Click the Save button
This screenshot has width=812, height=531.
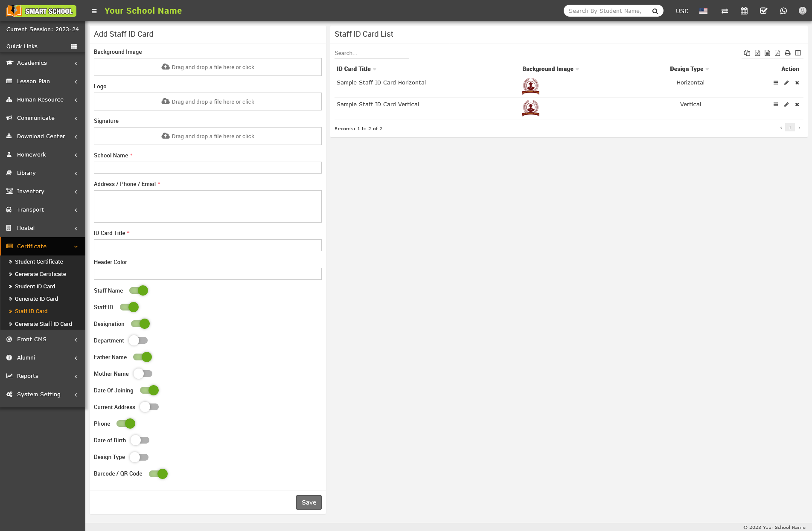[x=309, y=502]
